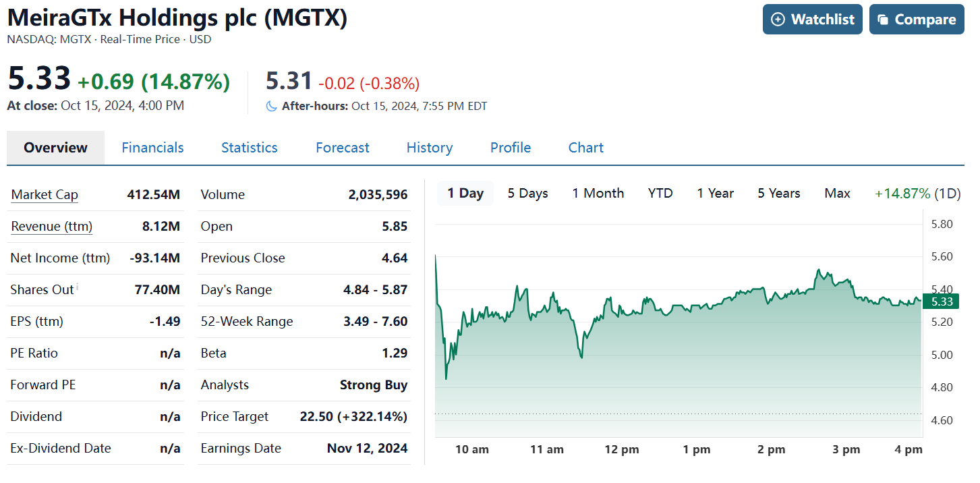Open the Market Cap link
Viewport: 980px width, 483px height.
(x=45, y=195)
